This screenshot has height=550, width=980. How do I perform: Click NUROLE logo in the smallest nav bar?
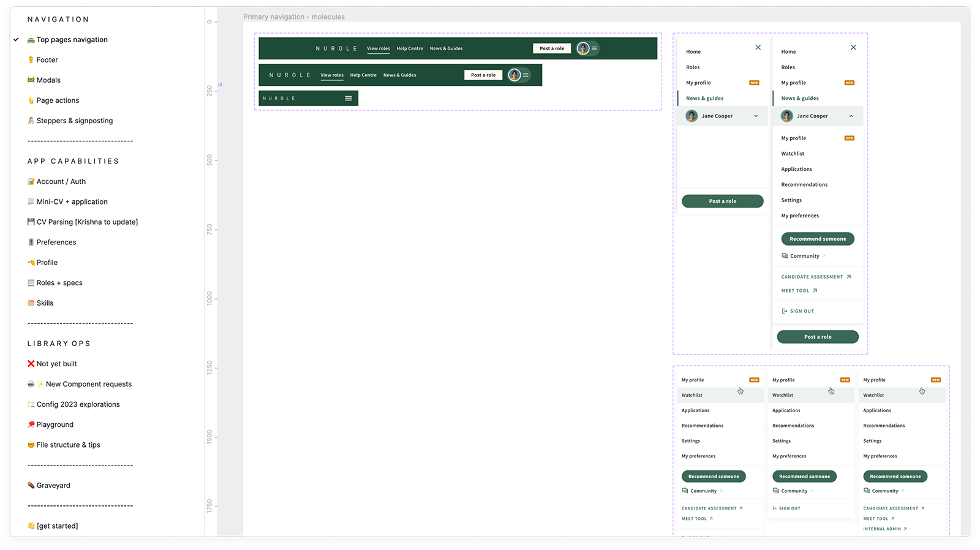point(279,98)
